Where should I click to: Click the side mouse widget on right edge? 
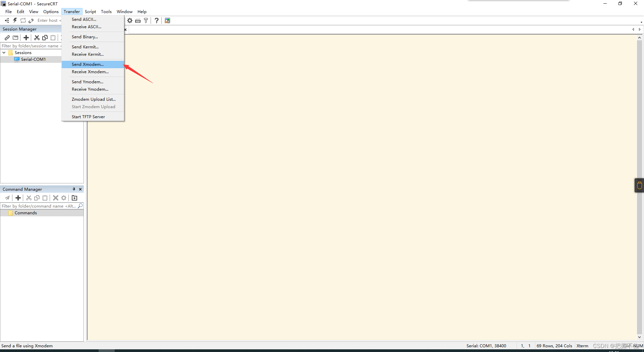click(x=639, y=185)
